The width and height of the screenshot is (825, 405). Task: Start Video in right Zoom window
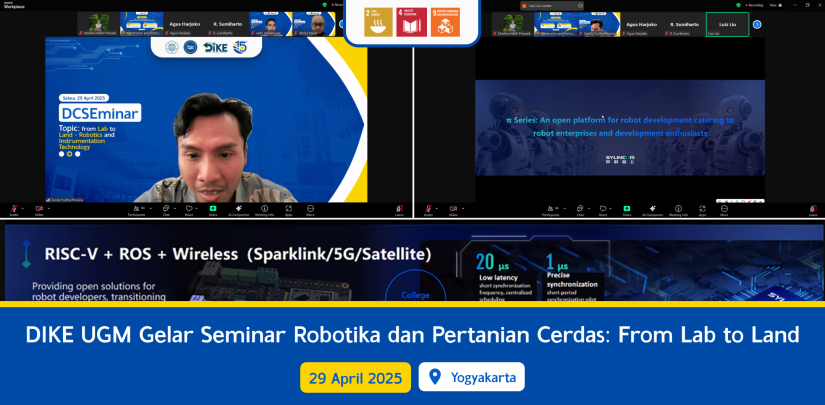453,210
